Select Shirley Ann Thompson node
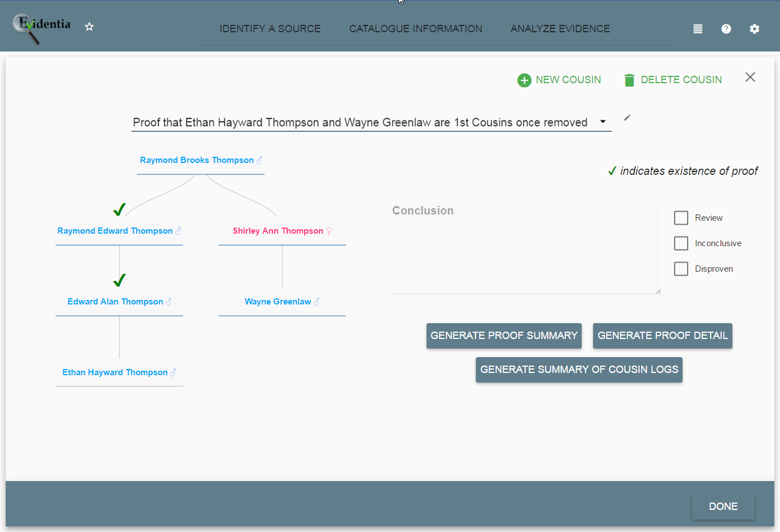Screen dimensions: 780x532 coord(282,231)
